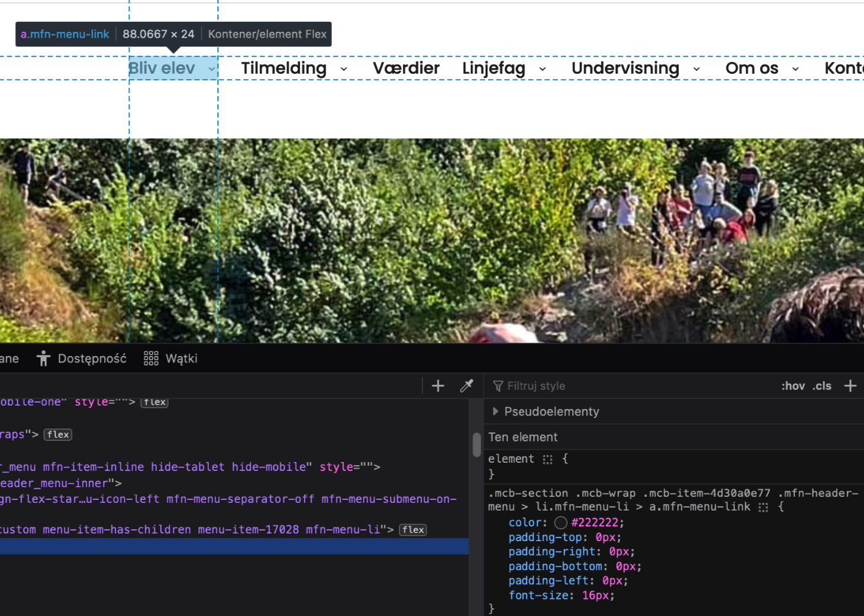Viewport: 864px width, 616px height.
Task: Click the Wątki grid icon
Action: click(x=151, y=358)
